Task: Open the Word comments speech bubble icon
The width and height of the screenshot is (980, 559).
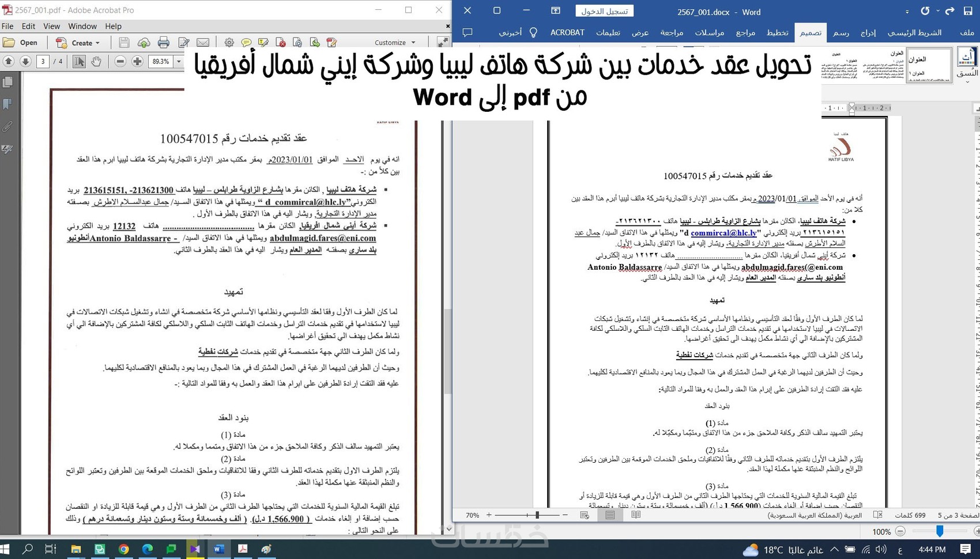Action: 468,32
